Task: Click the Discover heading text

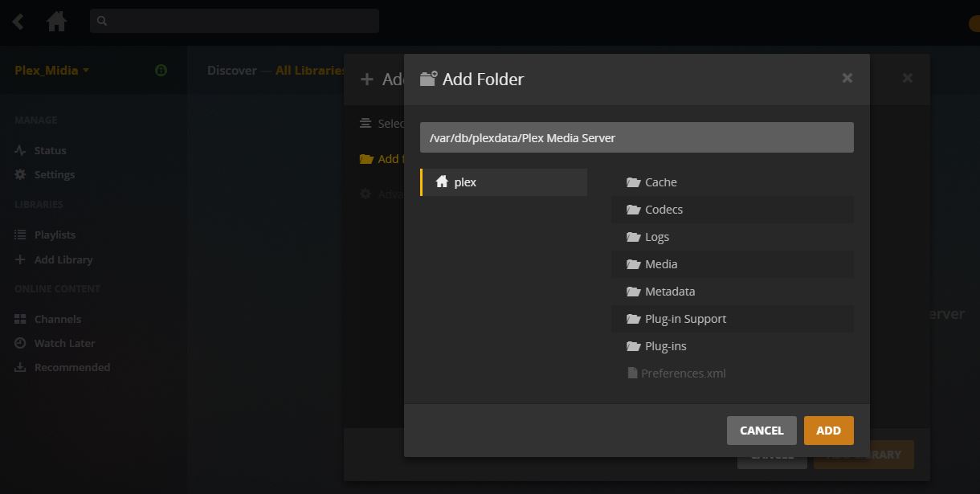Action: tap(231, 71)
